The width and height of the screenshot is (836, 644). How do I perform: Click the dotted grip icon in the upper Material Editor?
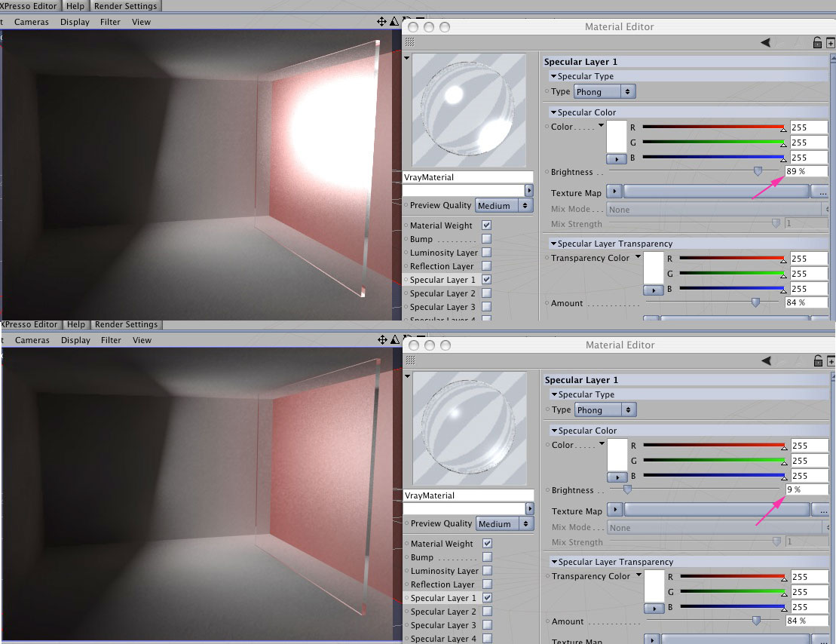tap(409, 42)
